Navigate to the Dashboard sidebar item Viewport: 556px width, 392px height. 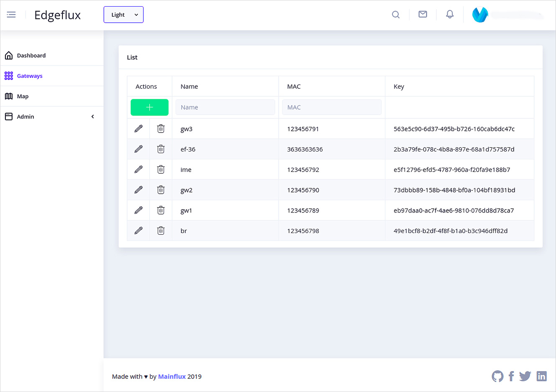(x=31, y=55)
